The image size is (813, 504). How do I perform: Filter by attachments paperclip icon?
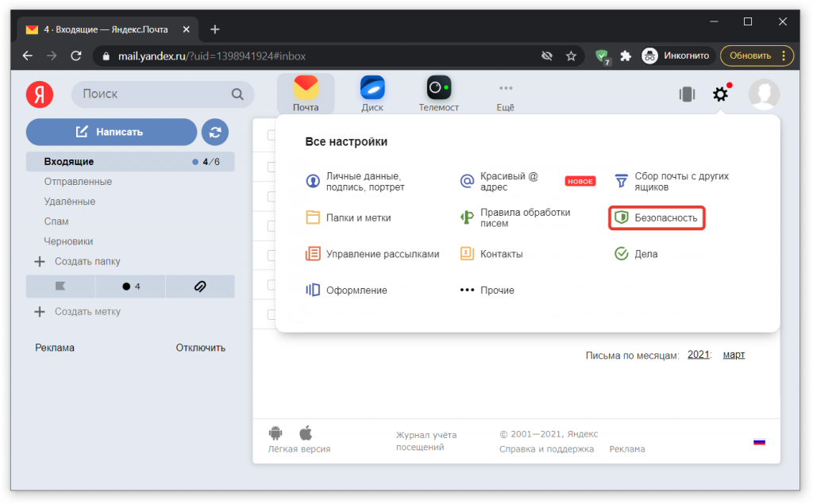(200, 287)
